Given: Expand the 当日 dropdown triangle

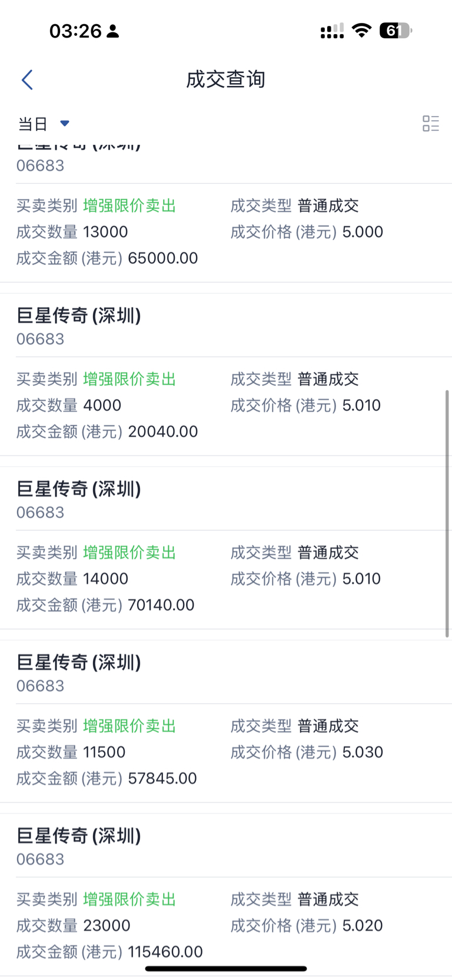Looking at the screenshot, I should pyautogui.click(x=65, y=124).
